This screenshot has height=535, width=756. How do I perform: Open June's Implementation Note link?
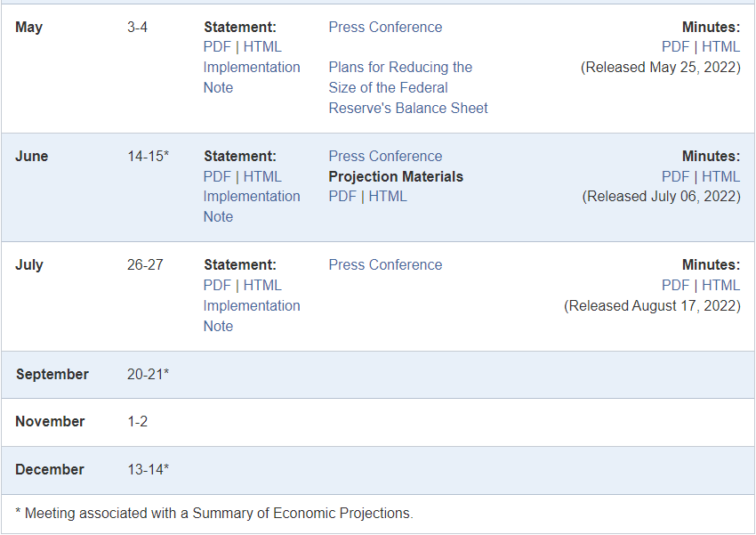252,207
